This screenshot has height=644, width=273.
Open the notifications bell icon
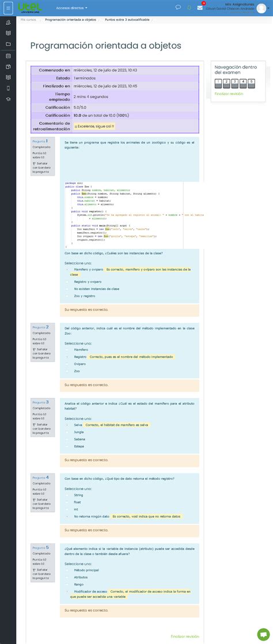(x=189, y=7)
